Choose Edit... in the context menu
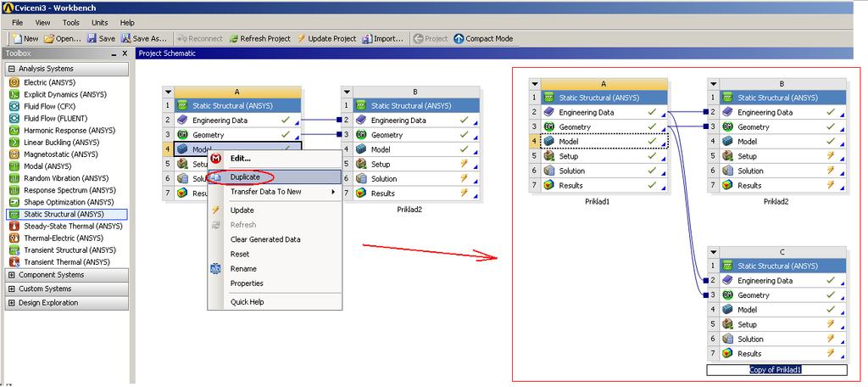This screenshot has width=868, height=387. click(x=275, y=159)
